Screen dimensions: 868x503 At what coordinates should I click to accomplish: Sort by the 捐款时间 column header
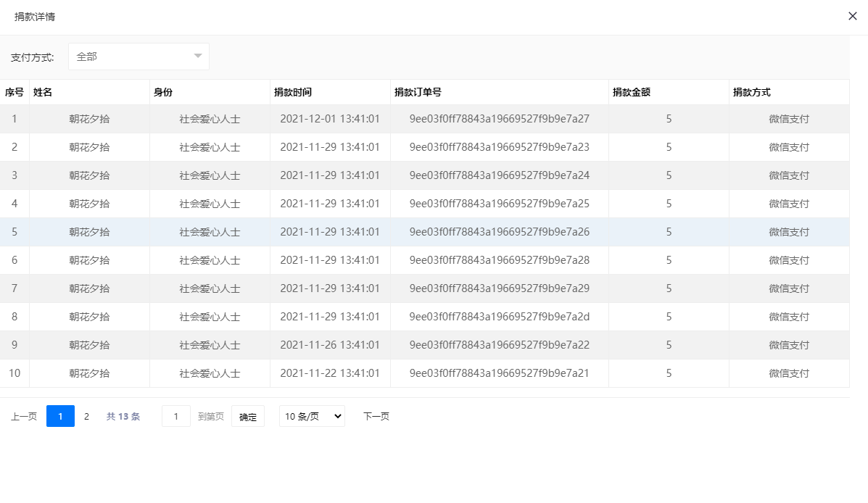pos(298,92)
